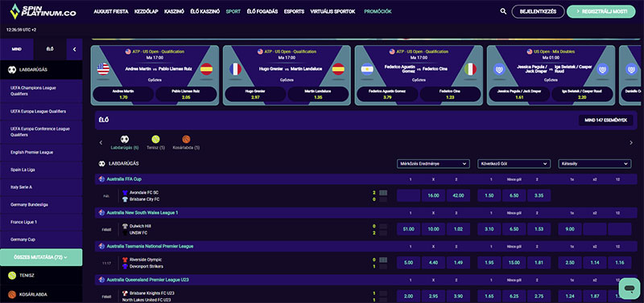Select the Labdarúgás football icon filter

(x=125, y=139)
